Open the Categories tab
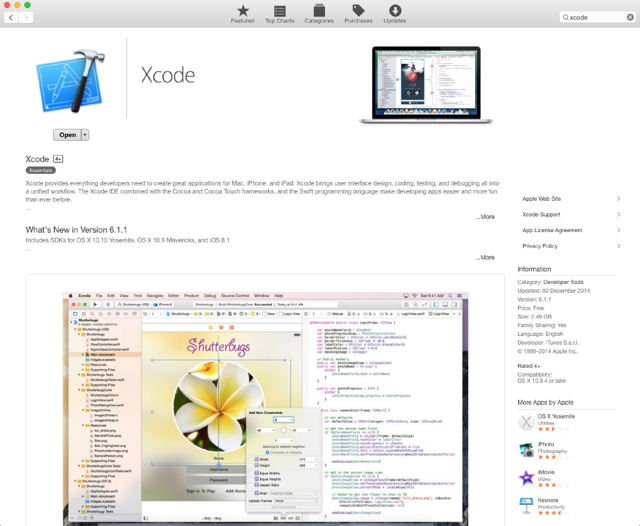Image resolution: width=640 pixels, height=526 pixels. click(319, 14)
